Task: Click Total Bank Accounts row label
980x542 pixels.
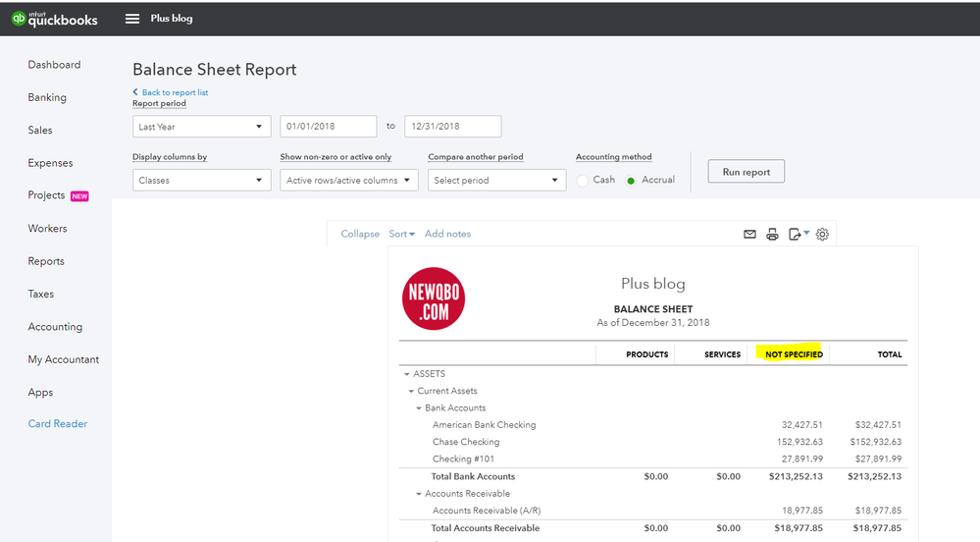Action: pos(473,476)
